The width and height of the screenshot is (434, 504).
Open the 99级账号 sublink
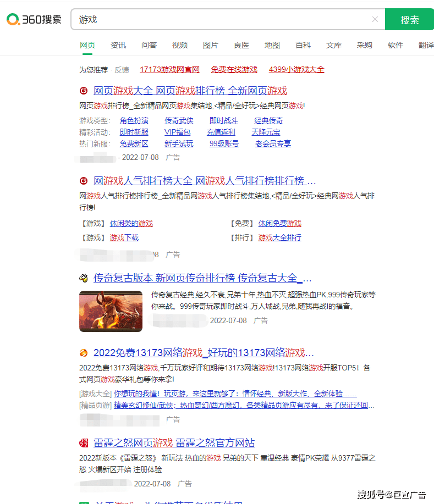(x=224, y=143)
